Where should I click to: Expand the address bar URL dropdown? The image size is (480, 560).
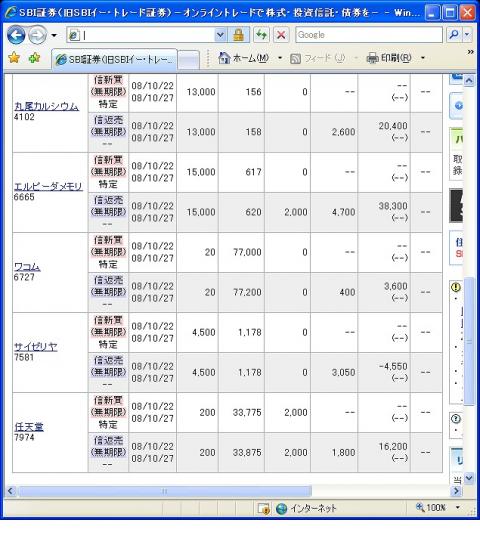pos(220,35)
